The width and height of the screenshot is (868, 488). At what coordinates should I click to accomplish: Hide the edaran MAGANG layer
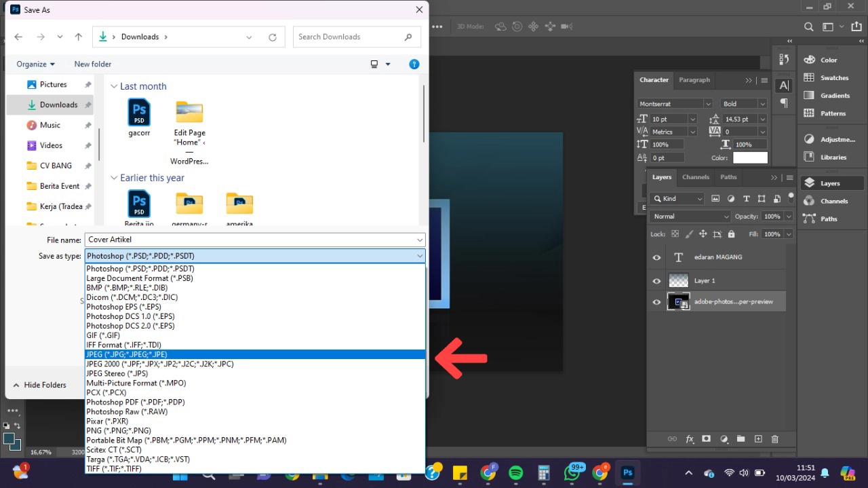click(x=656, y=258)
